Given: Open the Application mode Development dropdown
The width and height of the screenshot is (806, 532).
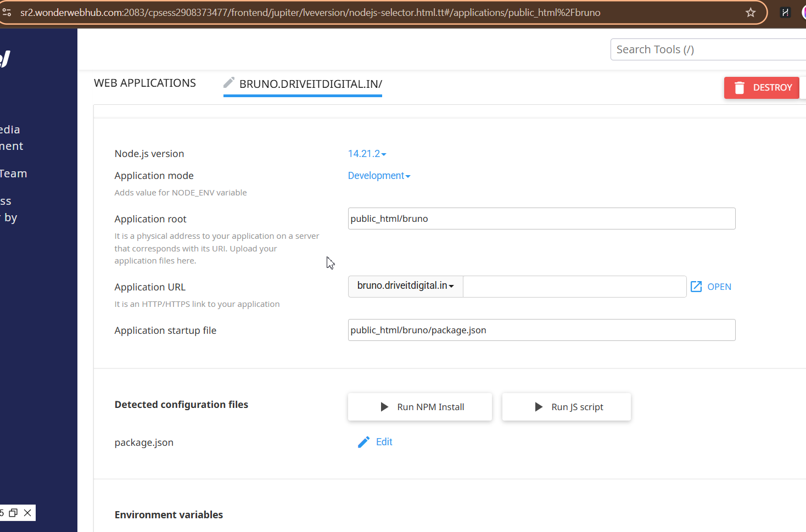Looking at the screenshot, I should (x=379, y=176).
